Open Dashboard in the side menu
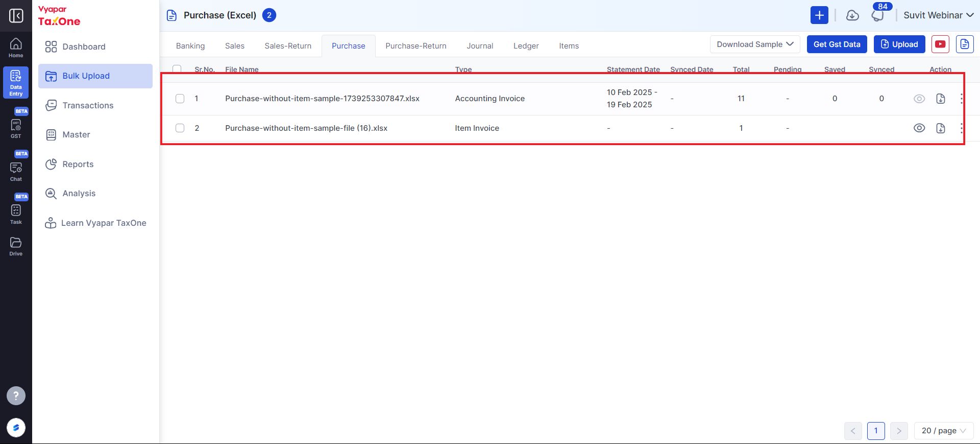The image size is (980, 444). click(95, 46)
